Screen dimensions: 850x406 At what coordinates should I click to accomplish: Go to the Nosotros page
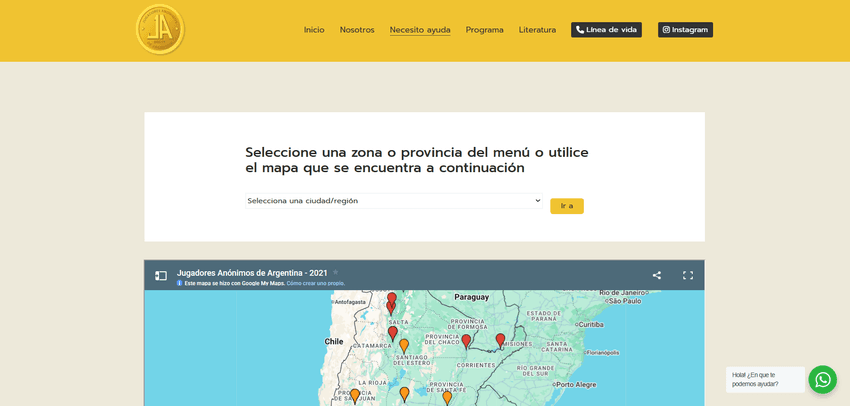point(357,30)
